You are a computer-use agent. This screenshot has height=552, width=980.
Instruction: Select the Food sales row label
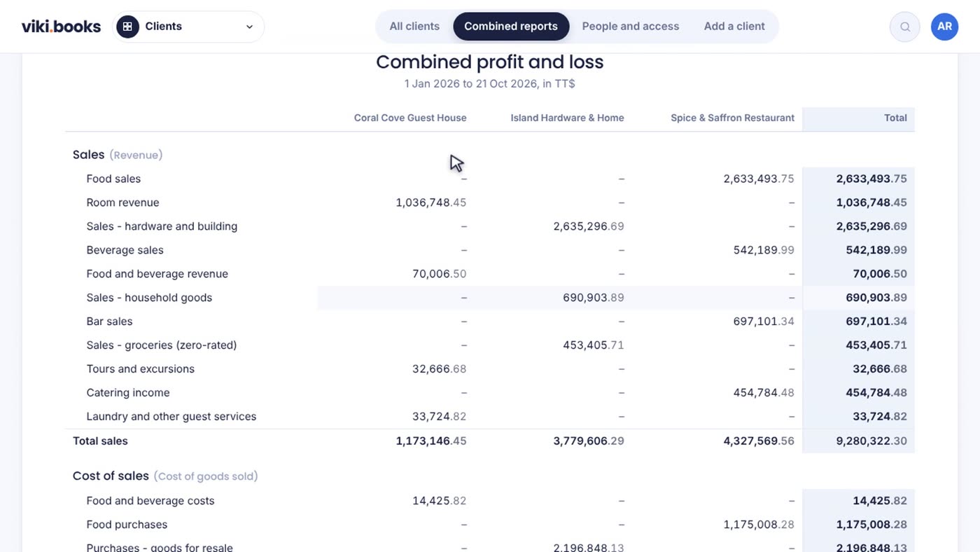coord(113,179)
